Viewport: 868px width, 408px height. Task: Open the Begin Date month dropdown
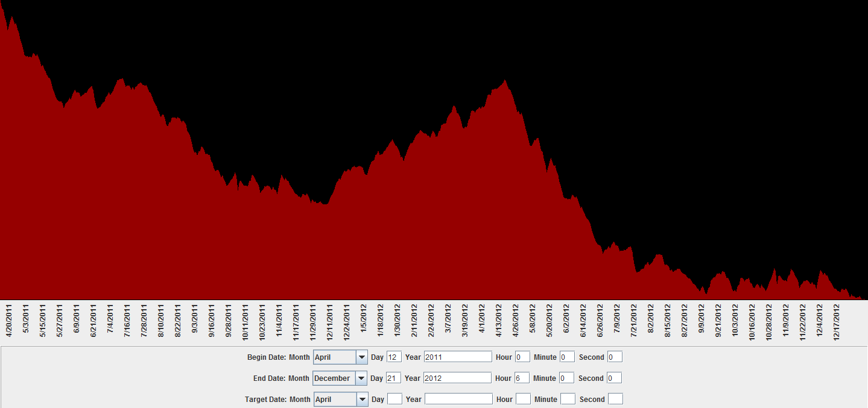click(340, 357)
